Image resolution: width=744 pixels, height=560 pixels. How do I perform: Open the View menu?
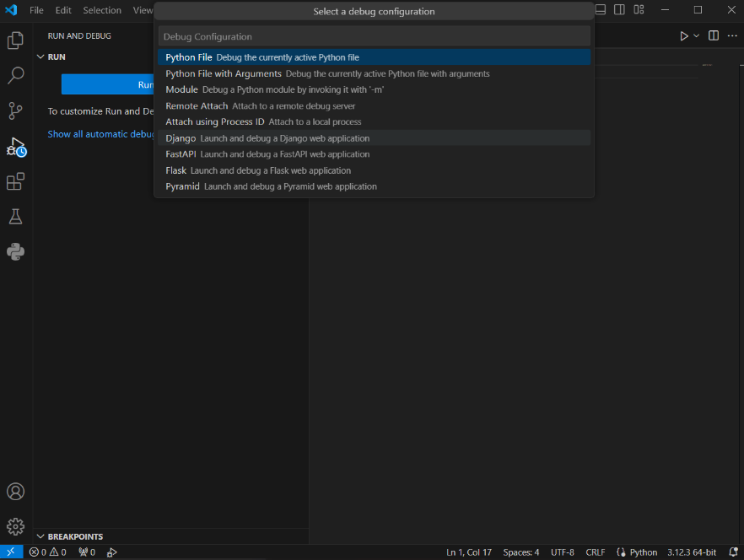(x=142, y=10)
